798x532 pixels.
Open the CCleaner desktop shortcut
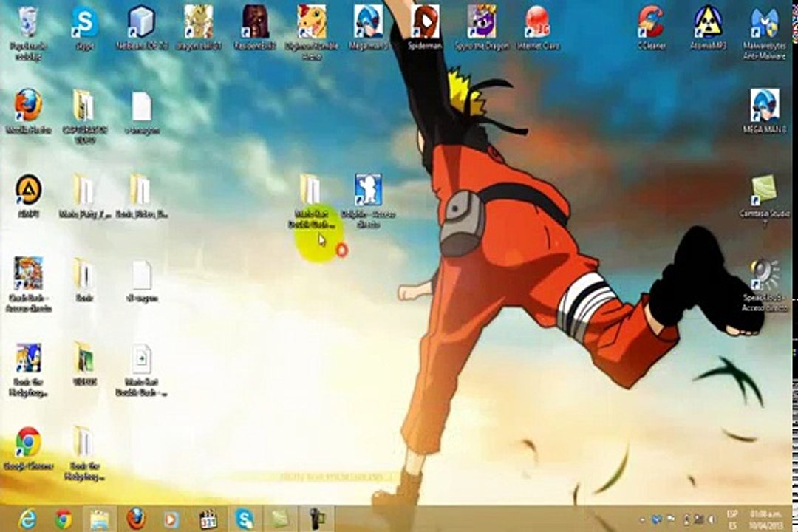[x=651, y=28]
